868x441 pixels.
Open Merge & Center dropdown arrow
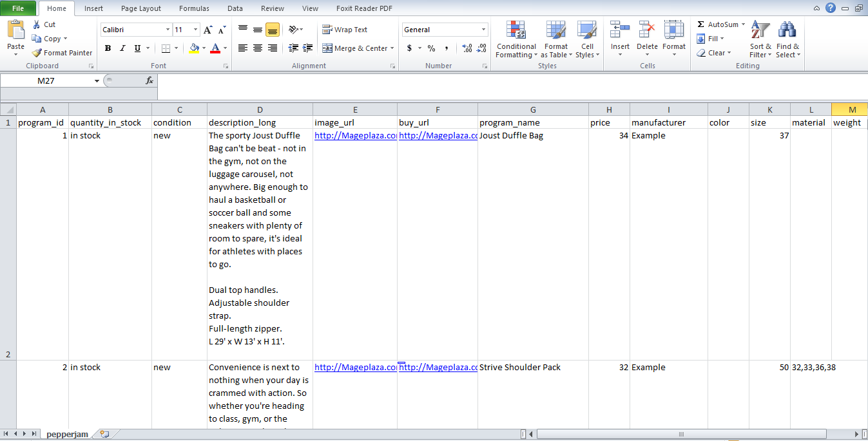[x=392, y=48]
